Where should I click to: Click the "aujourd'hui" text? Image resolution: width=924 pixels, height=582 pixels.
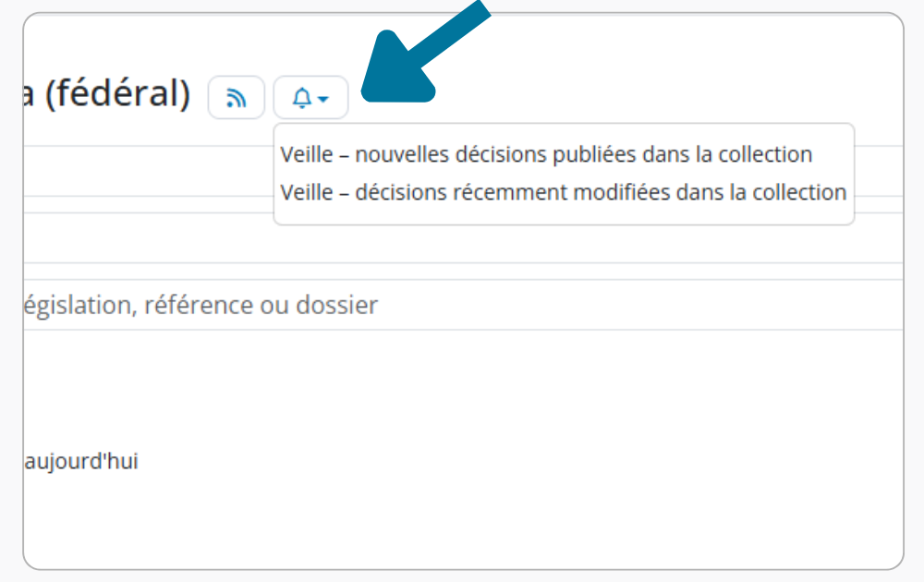(x=79, y=461)
